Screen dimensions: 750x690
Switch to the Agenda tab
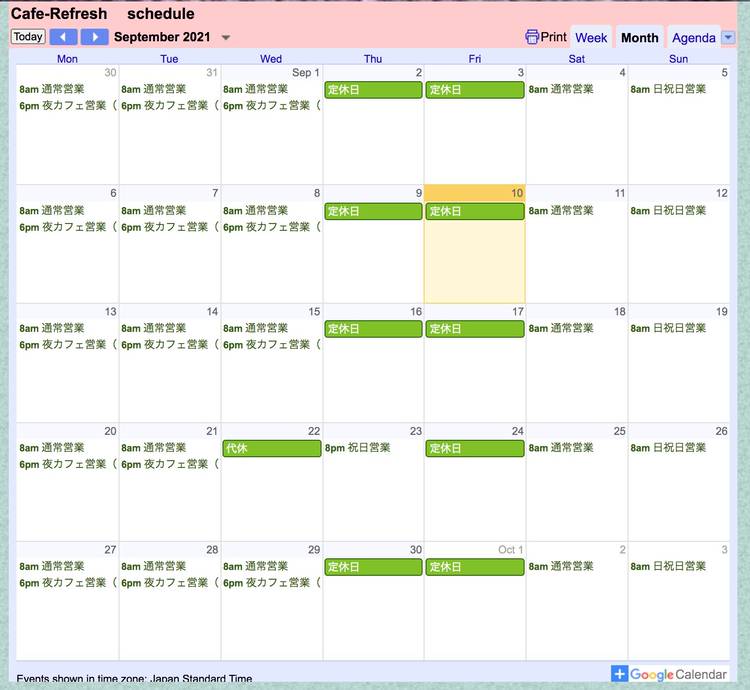tap(693, 38)
